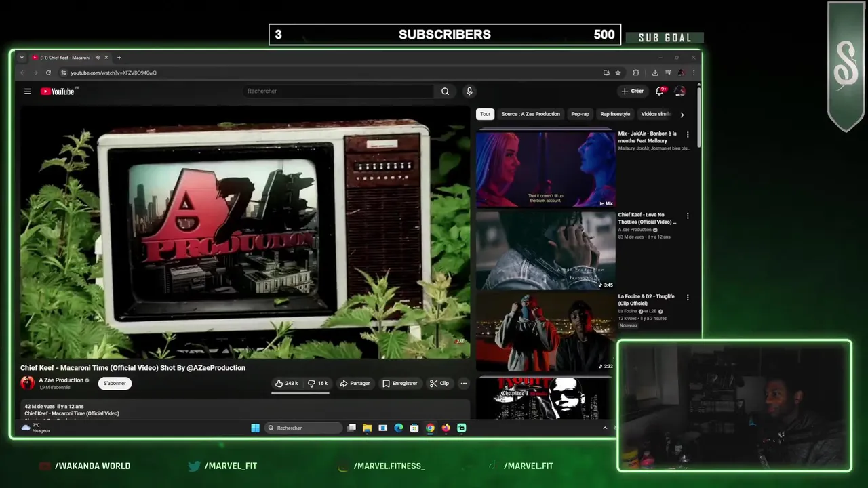This screenshot has height=488, width=868.
Task: Open Google Chrome from taskbar
Action: [430, 428]
